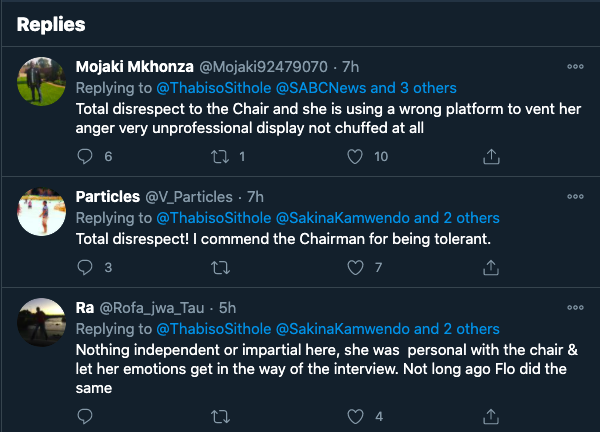Open Mojaki Mkhonza's profile name
This screenshot has height=432, width=600.
point(136,67)
